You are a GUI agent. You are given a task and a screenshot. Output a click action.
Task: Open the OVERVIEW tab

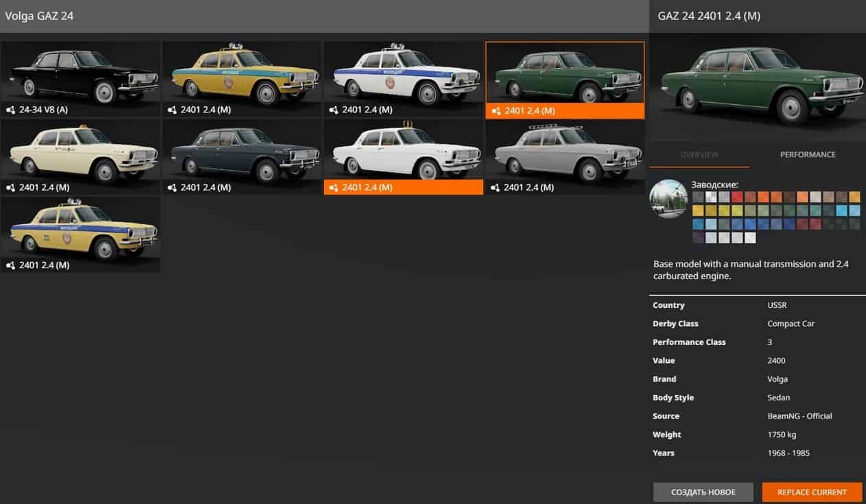pyautogui.click(x=699, y=155)
